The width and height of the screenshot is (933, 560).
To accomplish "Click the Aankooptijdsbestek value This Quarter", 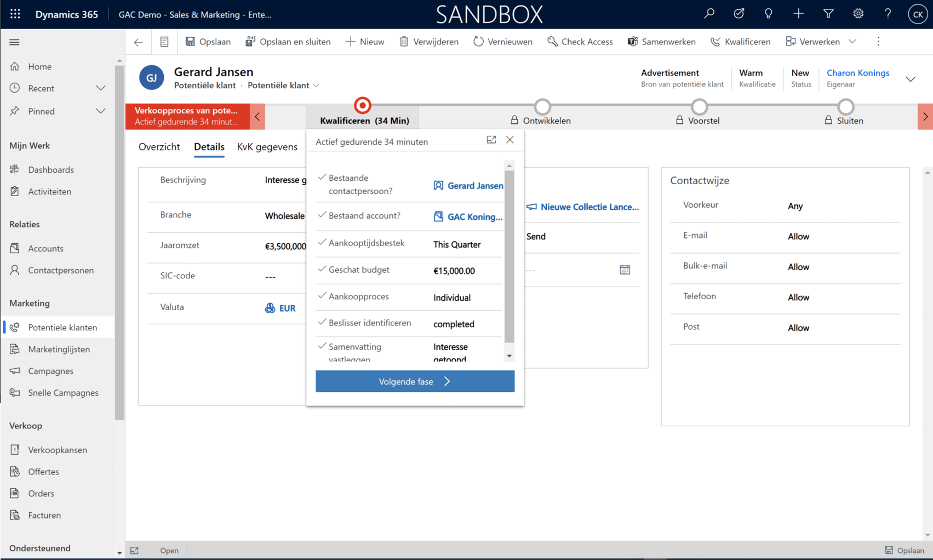I will point(457,244).
